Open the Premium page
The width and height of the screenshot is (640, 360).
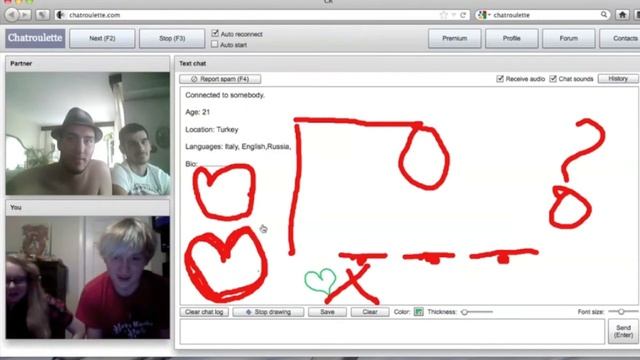(454, 38)
